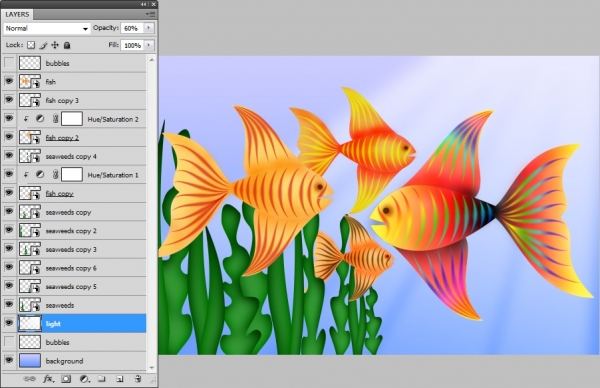This screenshot has width=600, height=388.
Task: Open the Opacity slider arrow
Action: pos(149,28)
